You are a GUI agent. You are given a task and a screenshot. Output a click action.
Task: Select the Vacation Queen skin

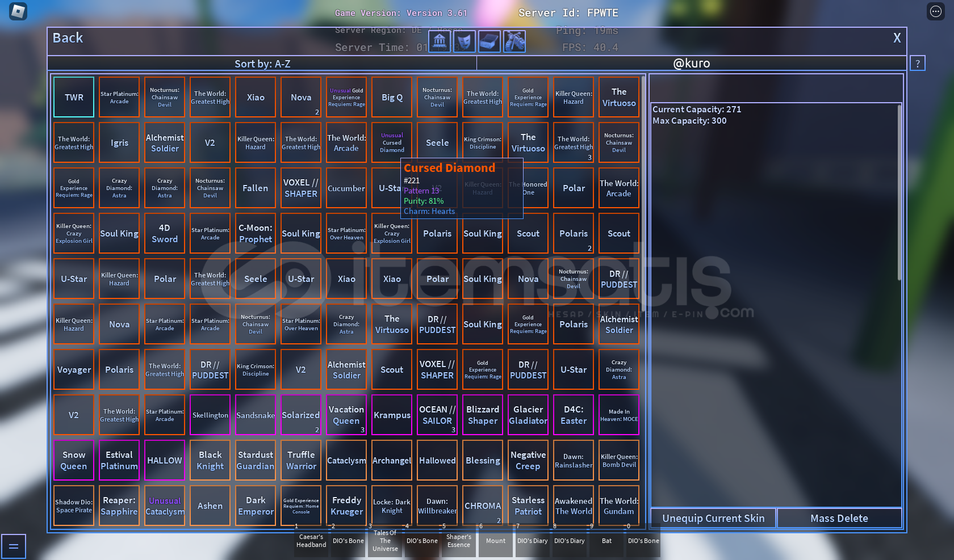(x=346, y=415)
